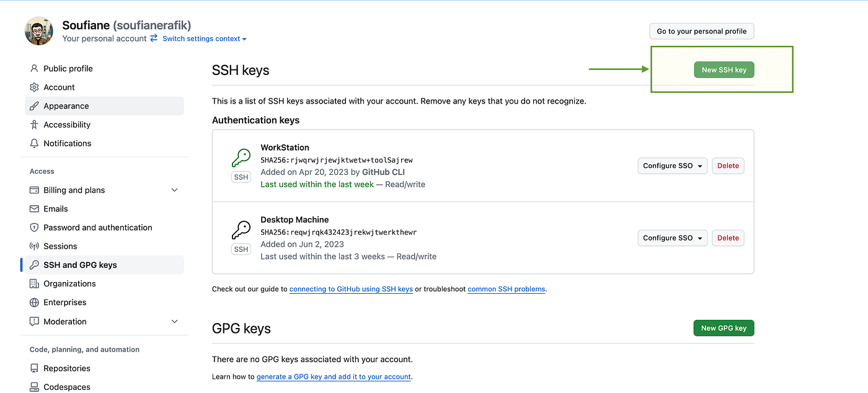Open the Switch settings context dropdown

pos(204,38)
